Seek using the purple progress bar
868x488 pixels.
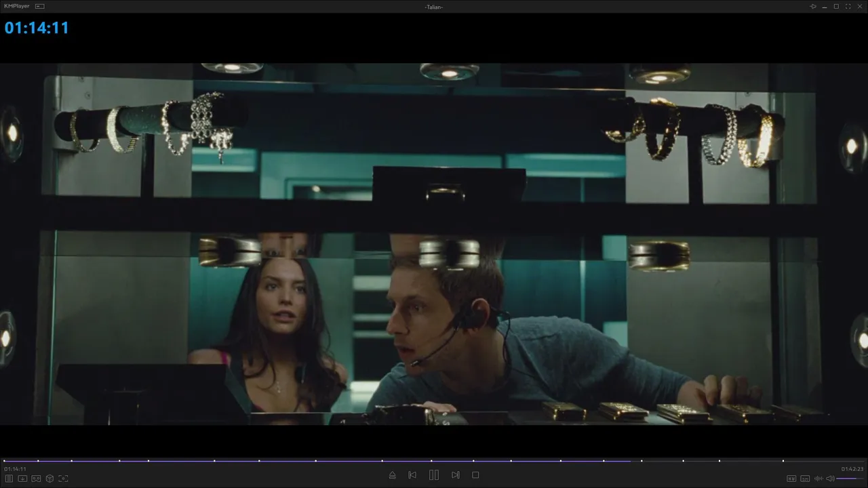[x=434, y=461]
